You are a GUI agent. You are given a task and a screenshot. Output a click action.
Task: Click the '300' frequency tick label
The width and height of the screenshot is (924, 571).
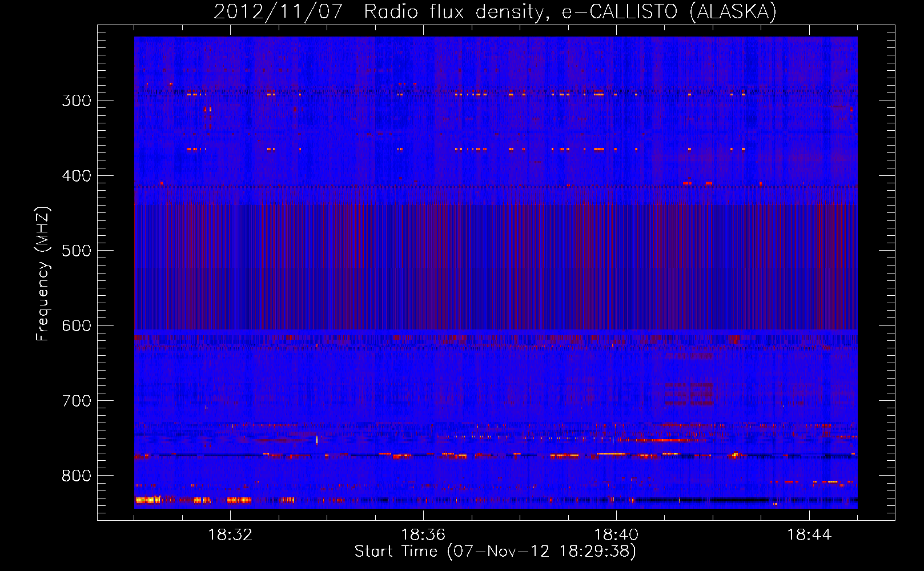click(x=77, y=100)
